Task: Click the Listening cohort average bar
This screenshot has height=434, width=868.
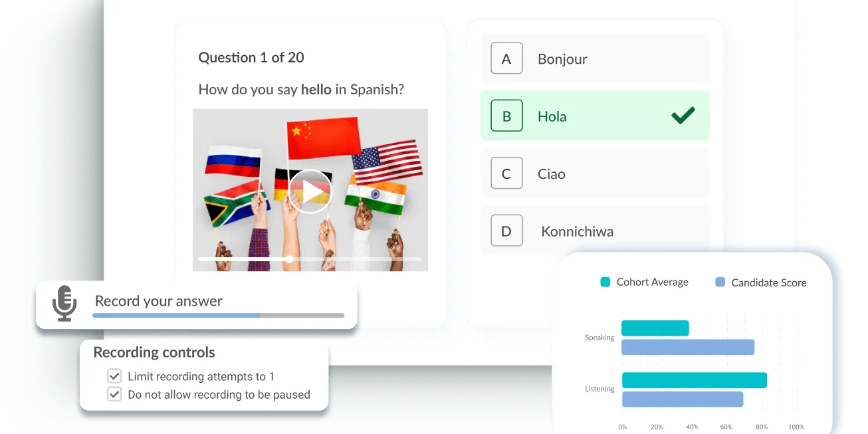Action: click(x=694, y=380)
